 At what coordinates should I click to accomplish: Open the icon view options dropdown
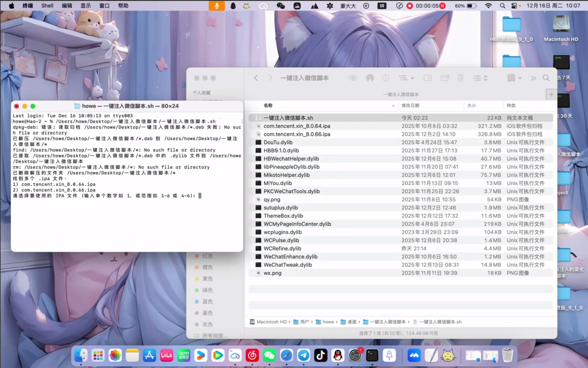514,78
